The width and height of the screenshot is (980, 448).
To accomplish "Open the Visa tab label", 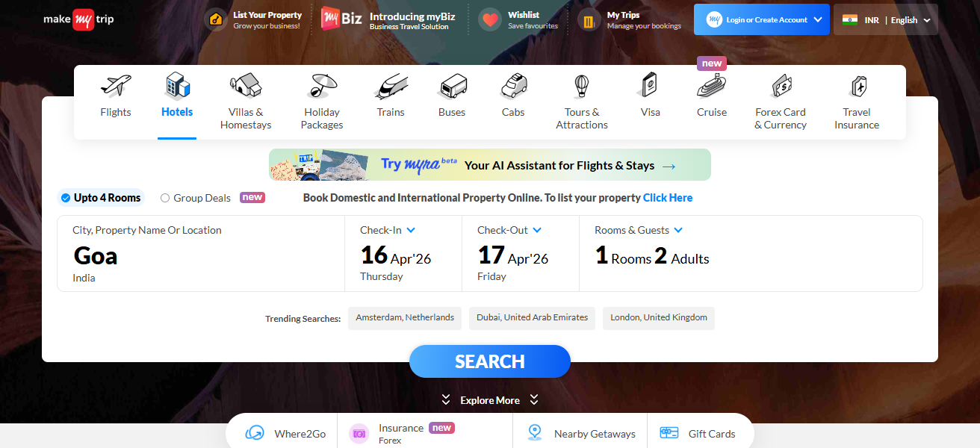I will click(651, 112).
